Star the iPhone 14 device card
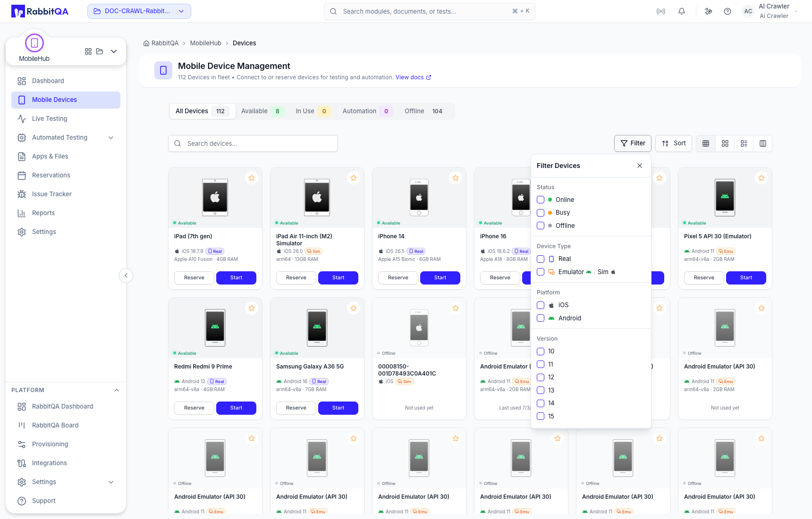 click(456, 178)
